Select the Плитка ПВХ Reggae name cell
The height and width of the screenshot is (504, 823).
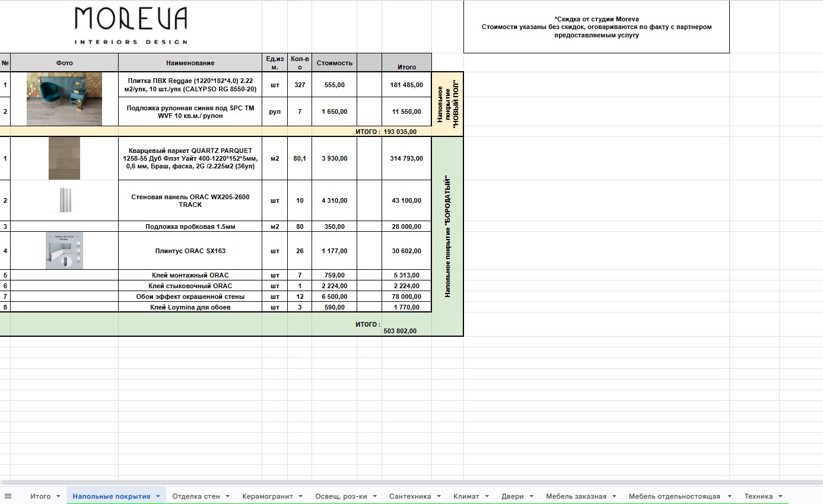(x=190, y=85)
